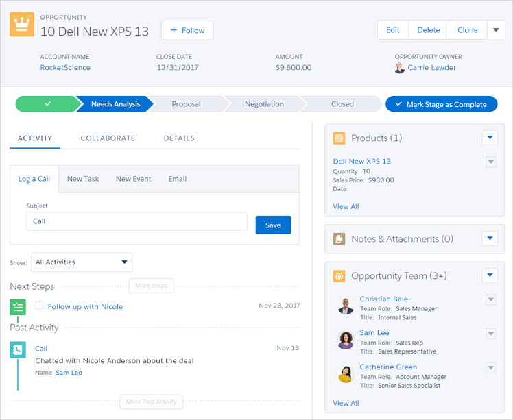
Task: Click the completed green checkmark stage
Action: pyautogui.click(x=48, y=104)
